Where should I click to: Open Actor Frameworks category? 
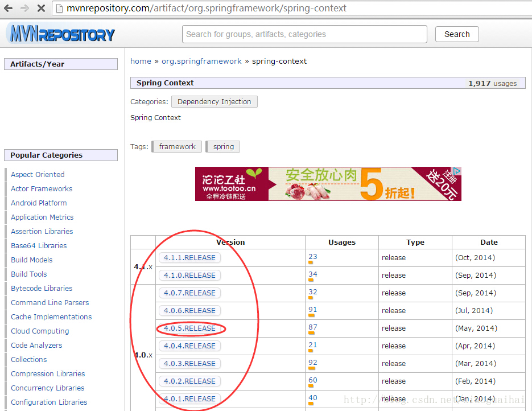coord(42,188)
